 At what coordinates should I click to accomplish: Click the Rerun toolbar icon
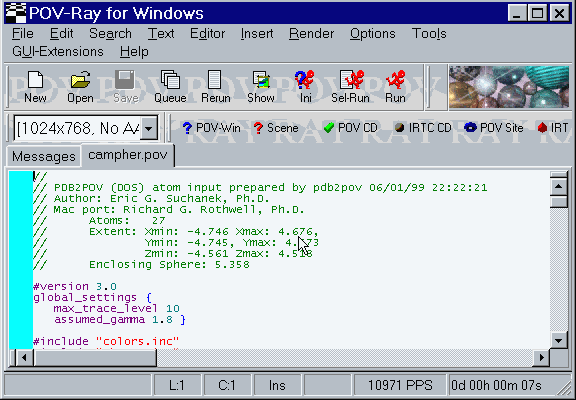pyautogui.click(x=216, y=87)
